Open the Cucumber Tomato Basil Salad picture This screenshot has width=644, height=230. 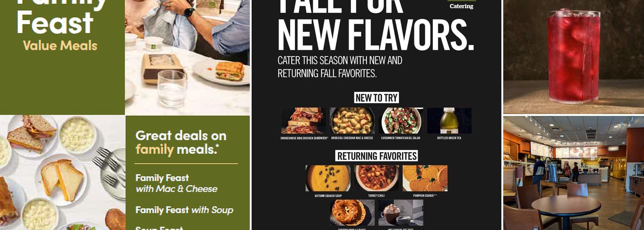(x=401, y=121)
